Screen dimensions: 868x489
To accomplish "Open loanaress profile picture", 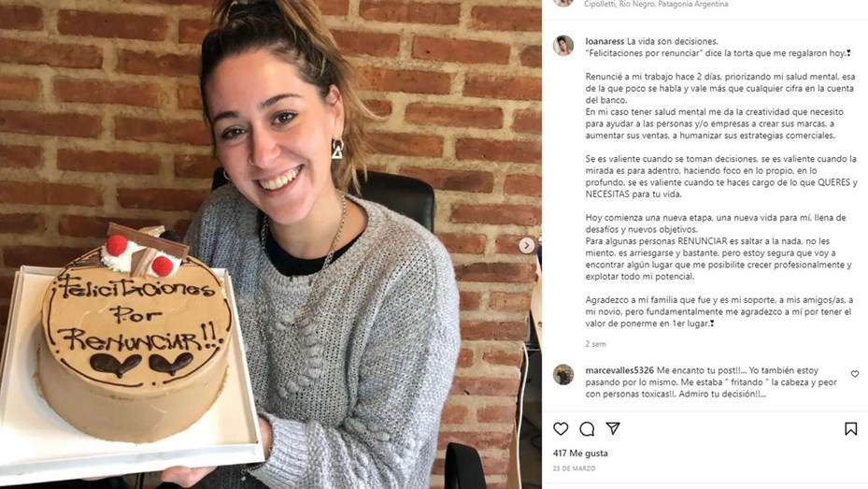I will [563, 46].
